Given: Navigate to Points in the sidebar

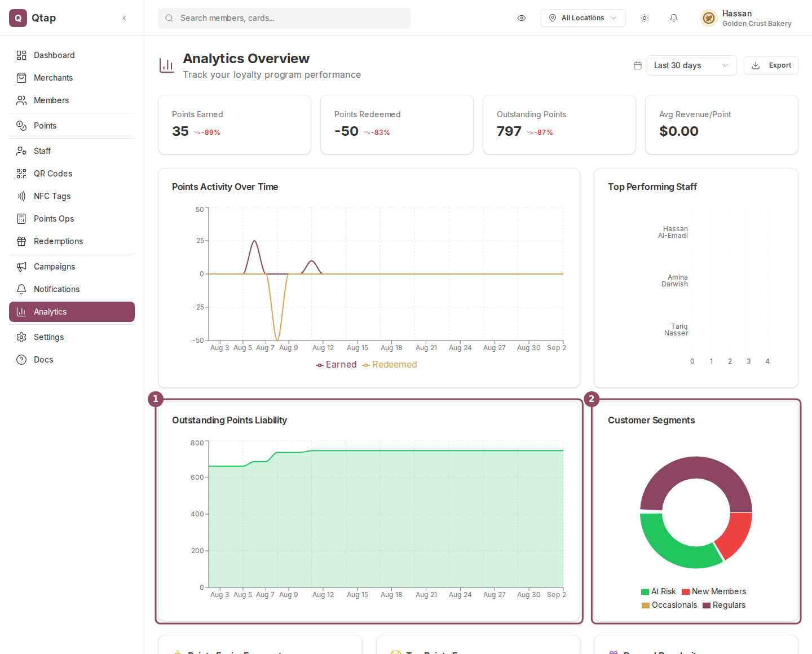Looking at the screenshot, I should tap(72, 126).
